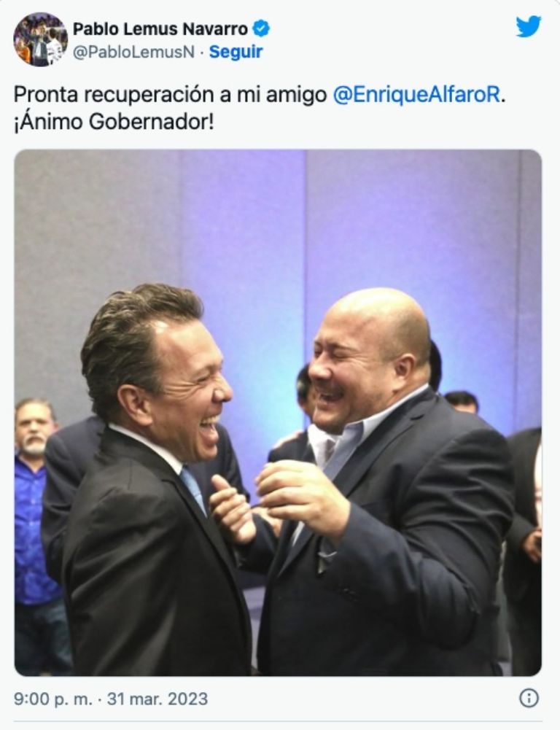This screenshot has width=560, height=730.
Task: Open the @EnriqueAlfaroR mention
Action: click(x=418, y=95)
